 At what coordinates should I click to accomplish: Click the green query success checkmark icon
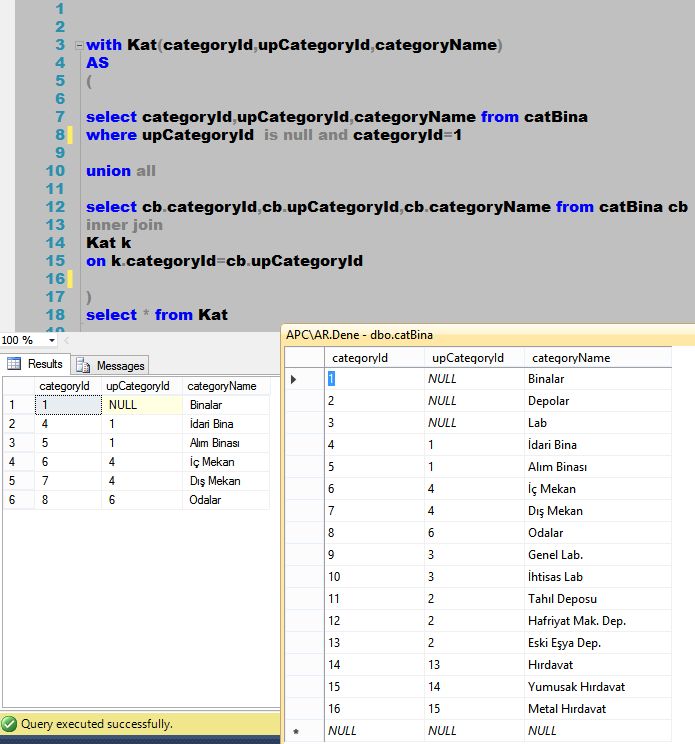[x=9, y=724]
